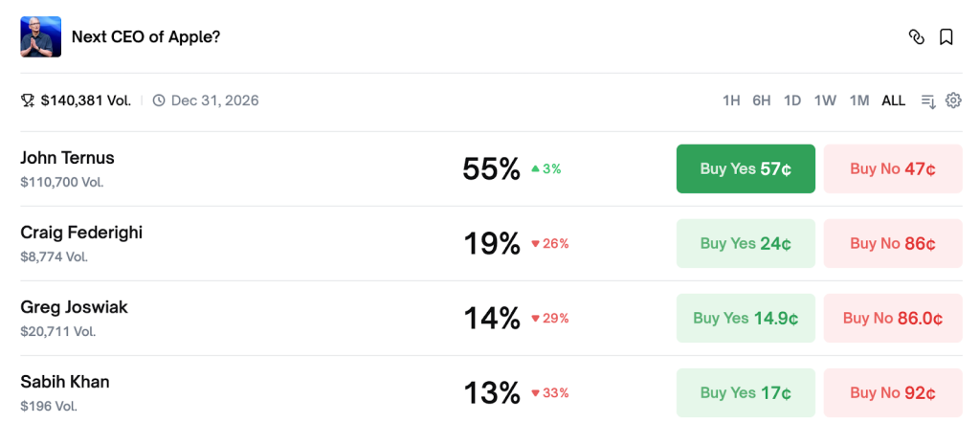Image resolution: width=980 pixels, height=445 pixels.
Task: Select the 1D time range
Action: point(791,100)
